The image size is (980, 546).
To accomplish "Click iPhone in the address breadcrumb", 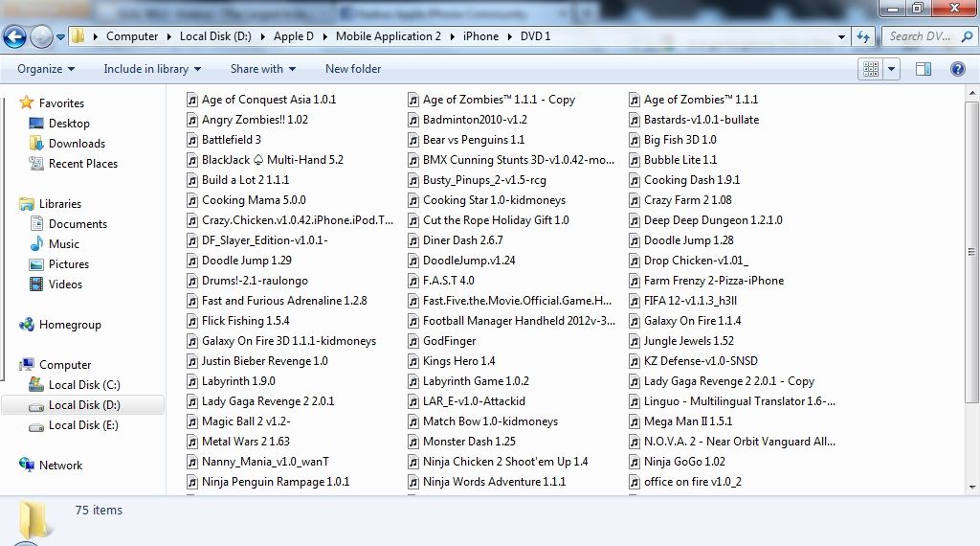I will (x=480, y=36).
